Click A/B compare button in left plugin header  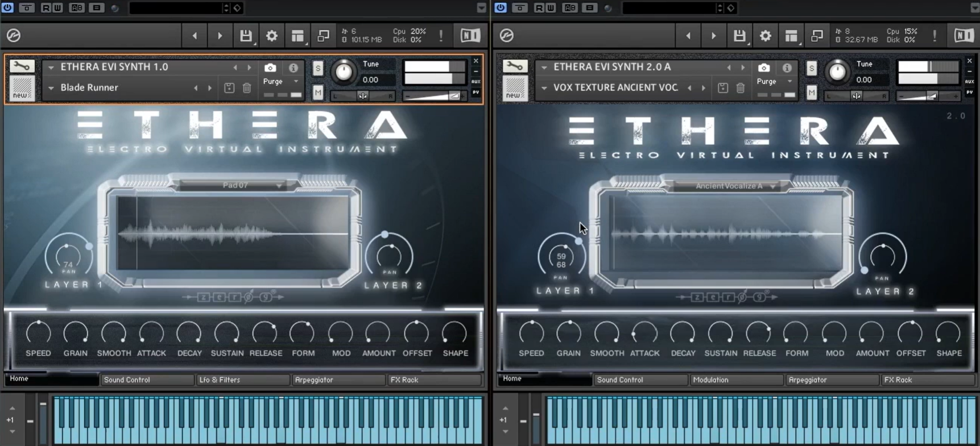point(77,8)
